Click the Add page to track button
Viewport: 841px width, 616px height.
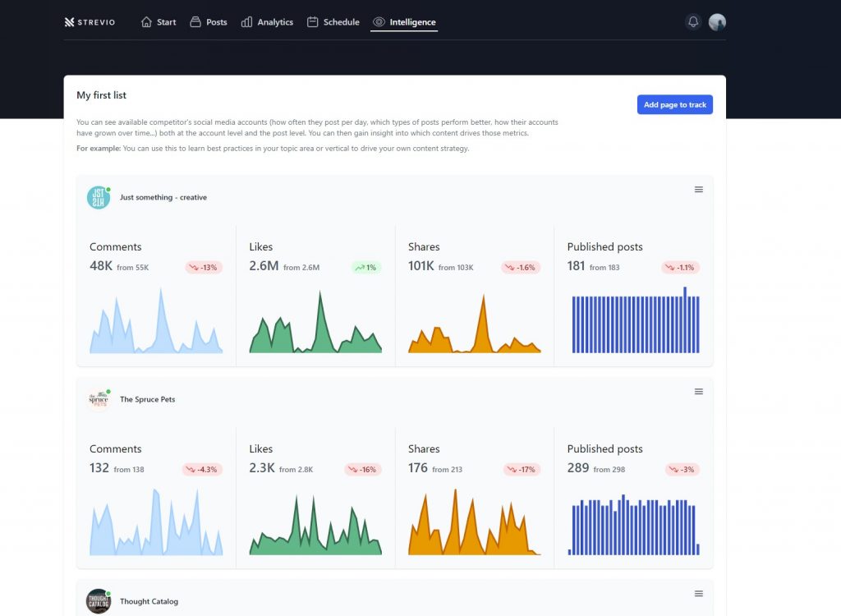675,104
